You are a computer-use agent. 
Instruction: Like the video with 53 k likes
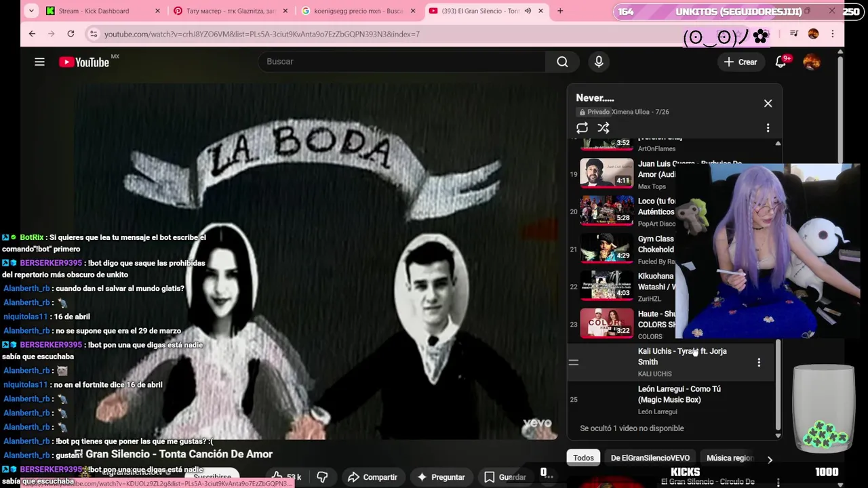point(286,476)
